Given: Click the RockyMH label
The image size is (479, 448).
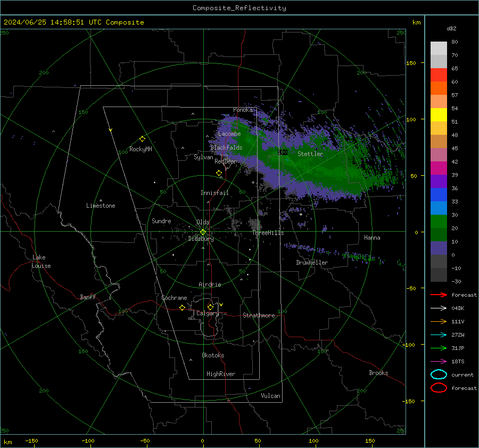Looking at the screenshot, I should tap(141, 149).
